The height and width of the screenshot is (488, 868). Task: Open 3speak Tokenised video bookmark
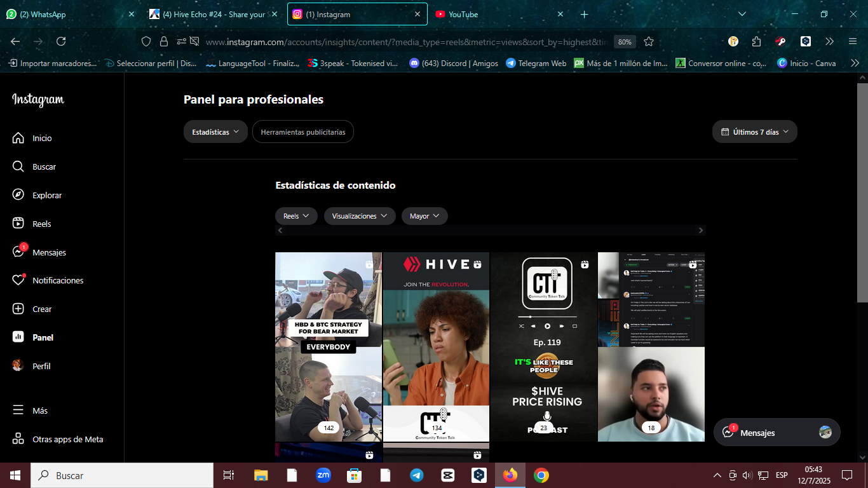click(353, 64)
